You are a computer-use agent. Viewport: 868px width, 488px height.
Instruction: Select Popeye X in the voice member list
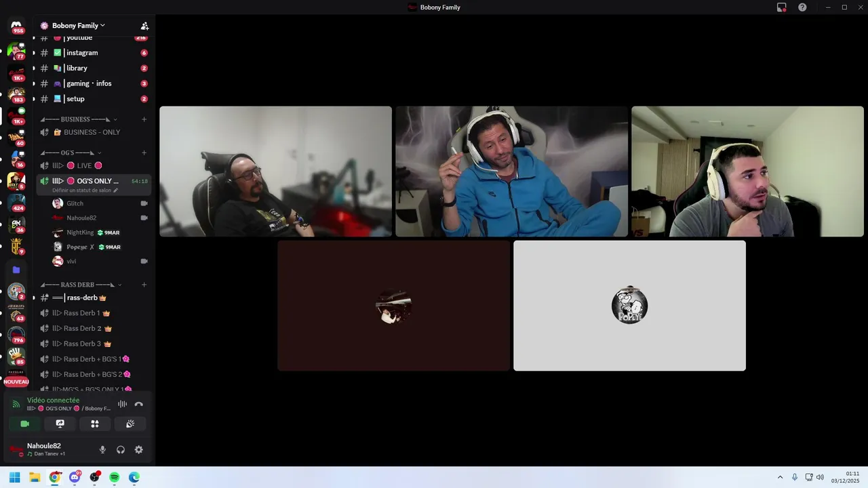(x=100, y=247)
